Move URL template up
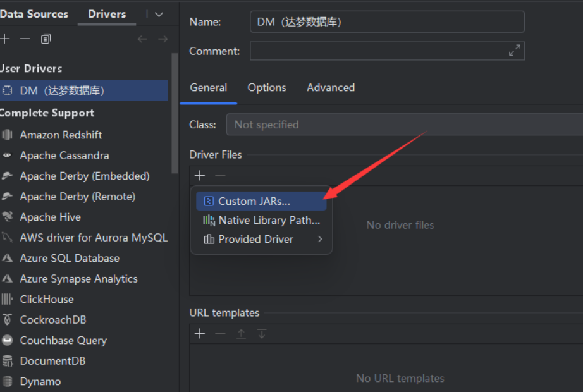The width and height of the screenshot is (583, 392). point(241,334)
